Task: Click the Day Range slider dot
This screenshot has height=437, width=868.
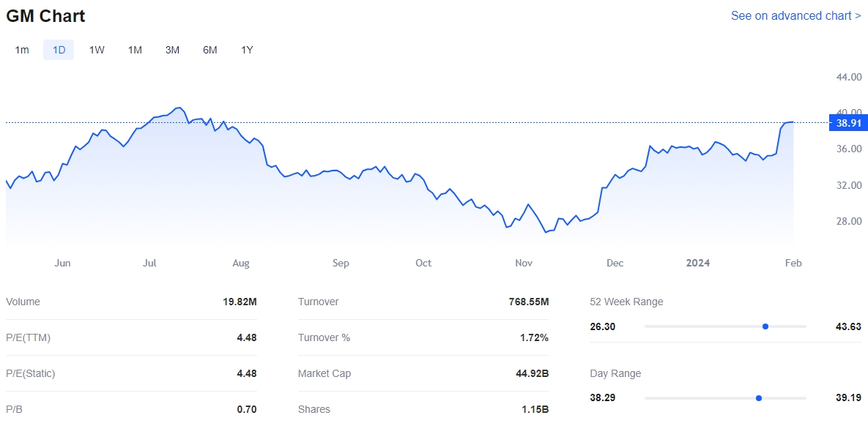Action: point(758,398)
